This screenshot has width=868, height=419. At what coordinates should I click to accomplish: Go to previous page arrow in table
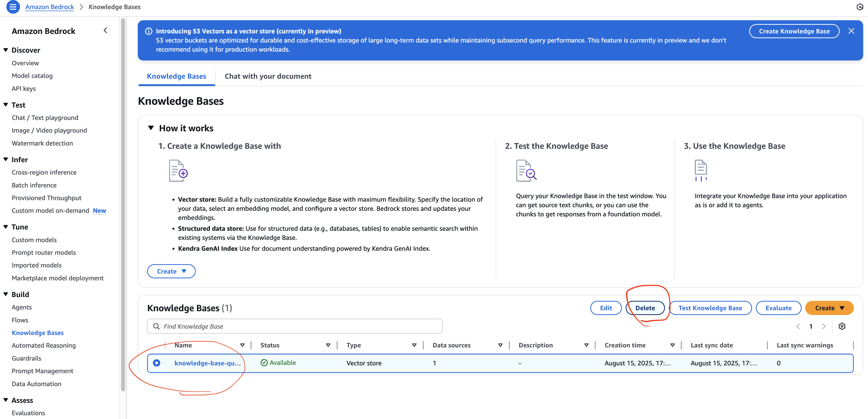click(x=798, y=326)
